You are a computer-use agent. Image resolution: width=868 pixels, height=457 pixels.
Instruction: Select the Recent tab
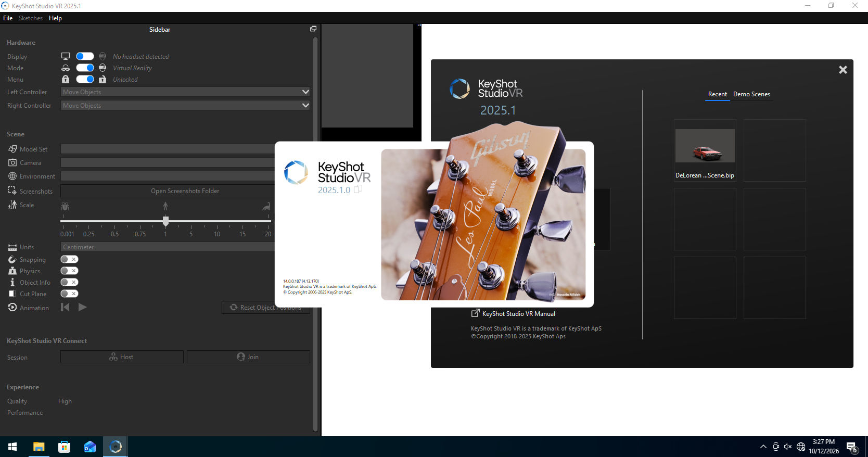[718, 94]
